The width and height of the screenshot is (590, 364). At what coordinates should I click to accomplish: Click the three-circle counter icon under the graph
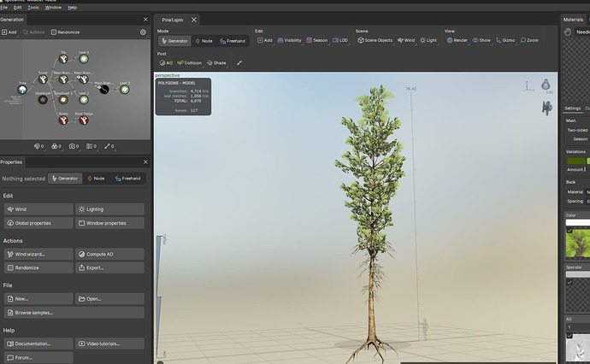pyautogui.click(x=56, y=146)
